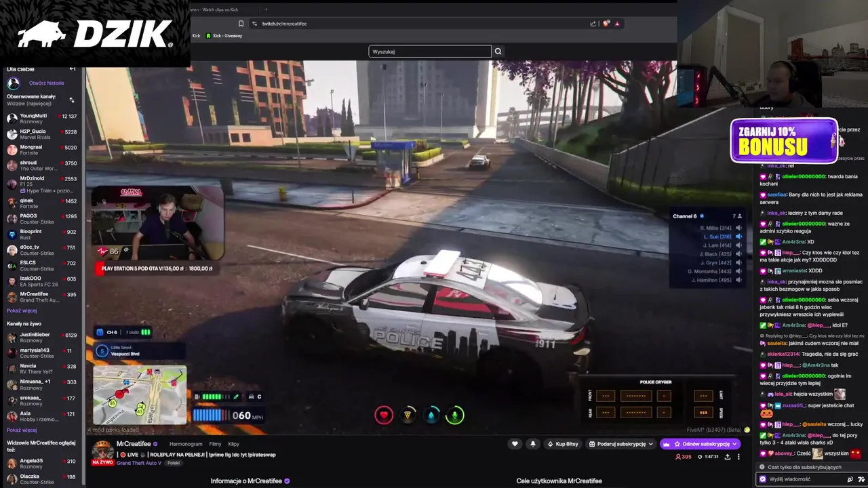
Task: Open the Brave shield icon
Action: coord(606,24)
